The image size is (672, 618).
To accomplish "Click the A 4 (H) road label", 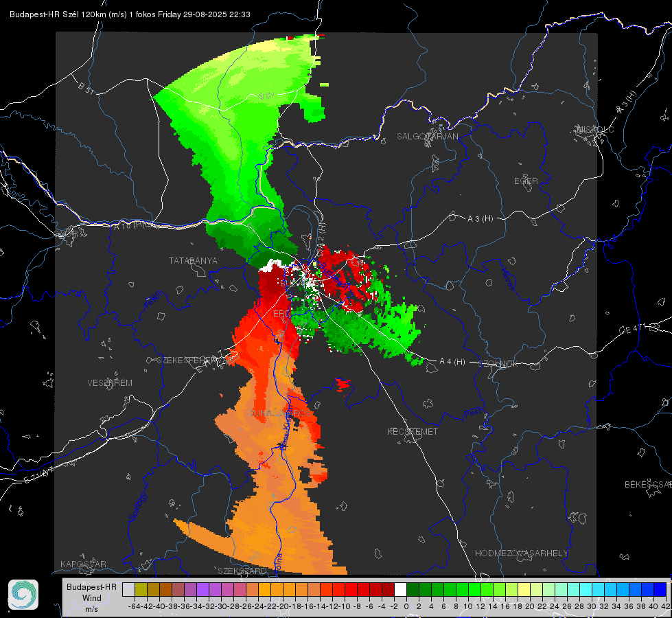I will (452, 362).
